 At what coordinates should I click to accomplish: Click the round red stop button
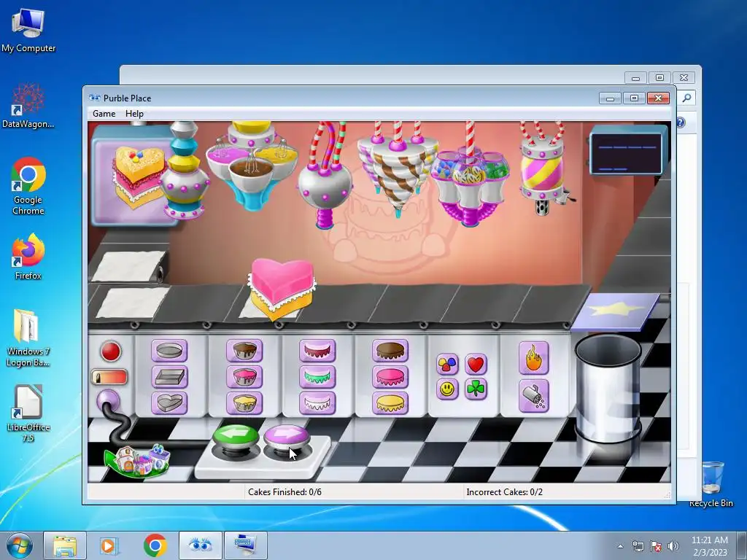pos(111,351)
